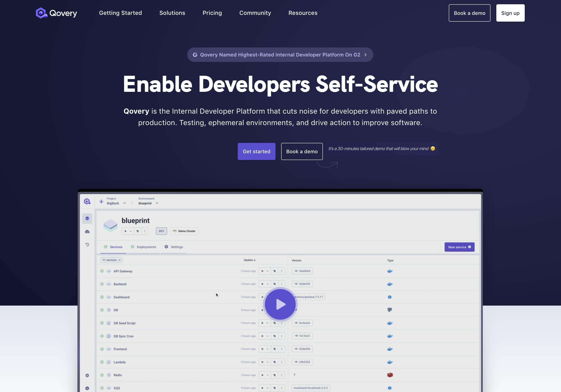Play the product demo video
561x392 pixels.
pyautogui.click(x=280, y=304)
